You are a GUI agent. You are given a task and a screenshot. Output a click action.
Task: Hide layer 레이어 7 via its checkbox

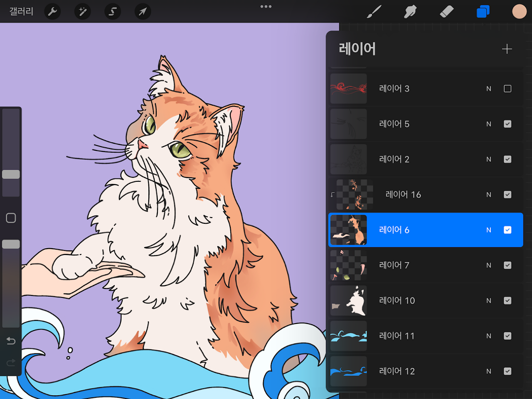pyautogui.click(x=507, y=265)
